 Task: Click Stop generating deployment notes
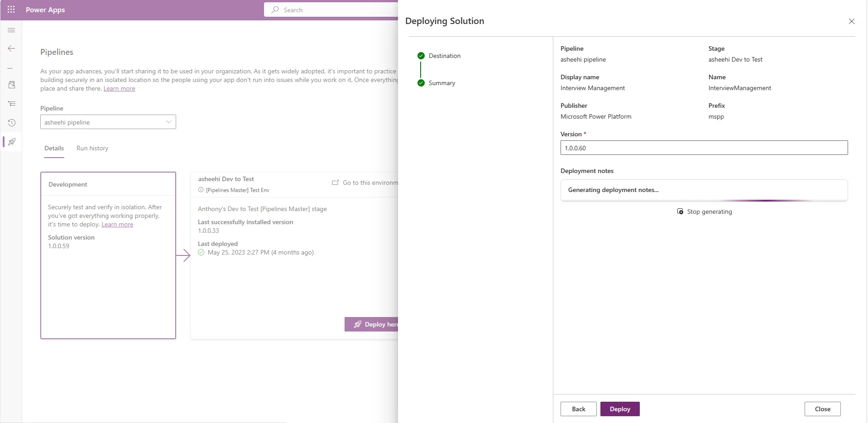(704, 211)
